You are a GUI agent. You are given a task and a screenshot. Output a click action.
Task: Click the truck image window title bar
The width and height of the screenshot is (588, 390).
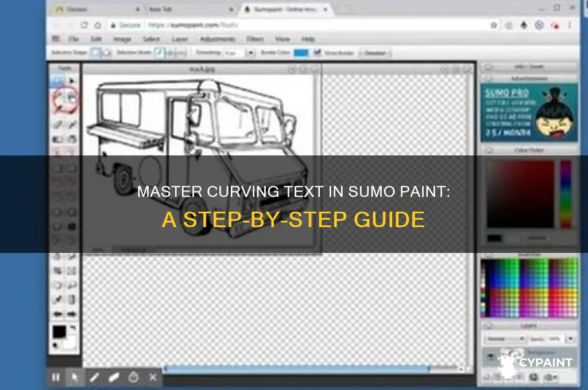tap(202, 69)
